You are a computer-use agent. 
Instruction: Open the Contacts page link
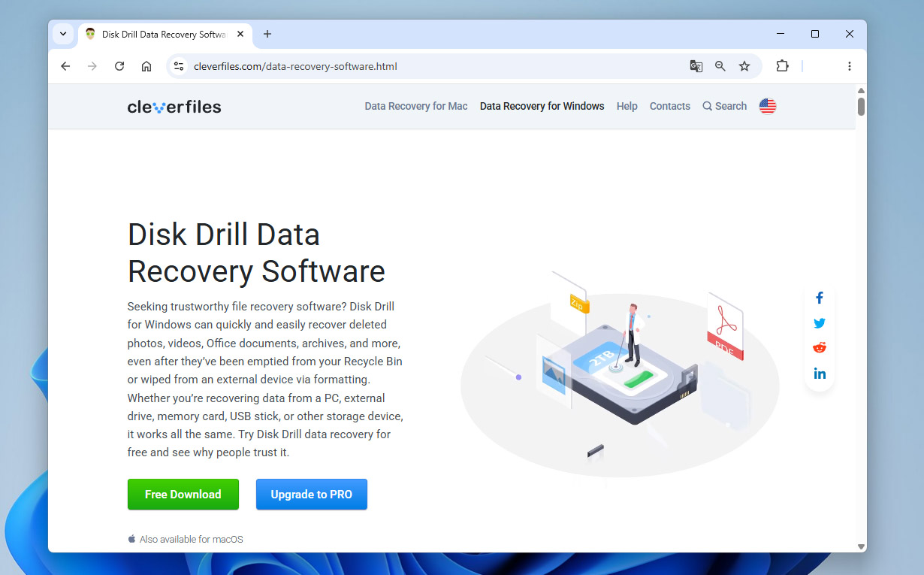pos(670,106)
